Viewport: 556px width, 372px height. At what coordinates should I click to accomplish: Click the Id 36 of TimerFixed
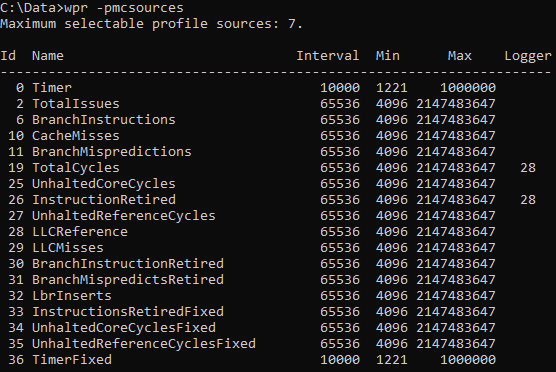tap(16, 359)
